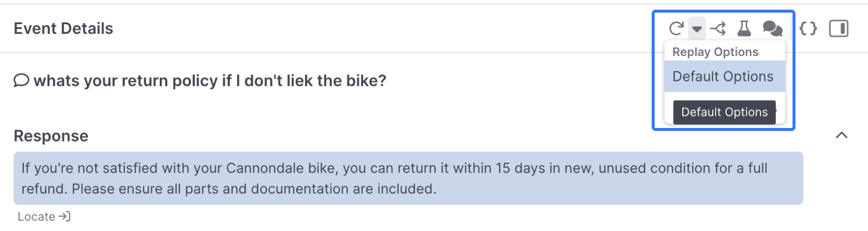Click the branching arrows icon in toolbar
This screenshot has height=231, width=868.
click(718, 28)
